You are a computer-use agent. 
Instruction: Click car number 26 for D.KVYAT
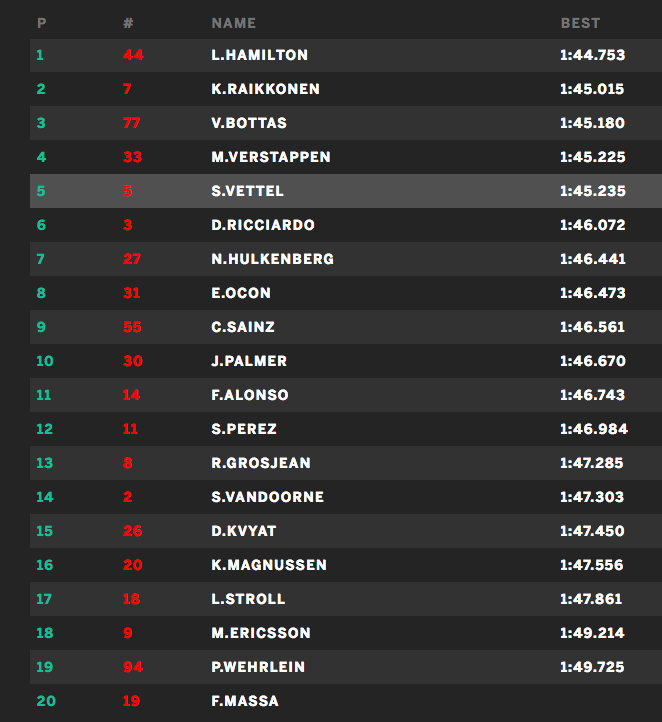pyautogui.click(x=132, y=531)
